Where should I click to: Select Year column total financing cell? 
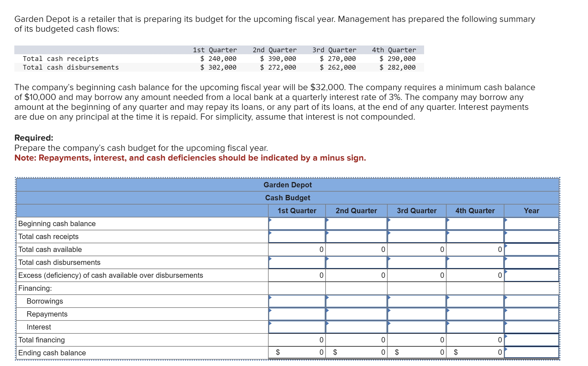(531, 340)
